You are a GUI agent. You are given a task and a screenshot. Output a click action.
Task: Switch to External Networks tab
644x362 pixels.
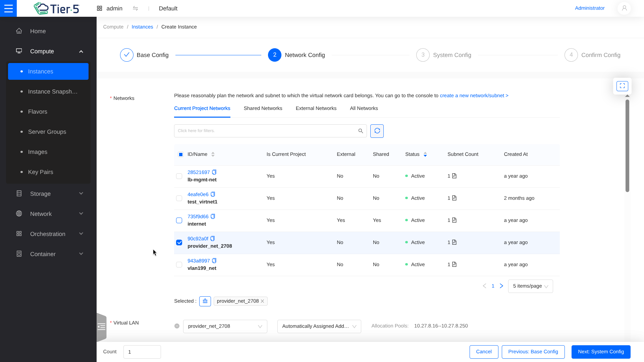coord(316,108)
